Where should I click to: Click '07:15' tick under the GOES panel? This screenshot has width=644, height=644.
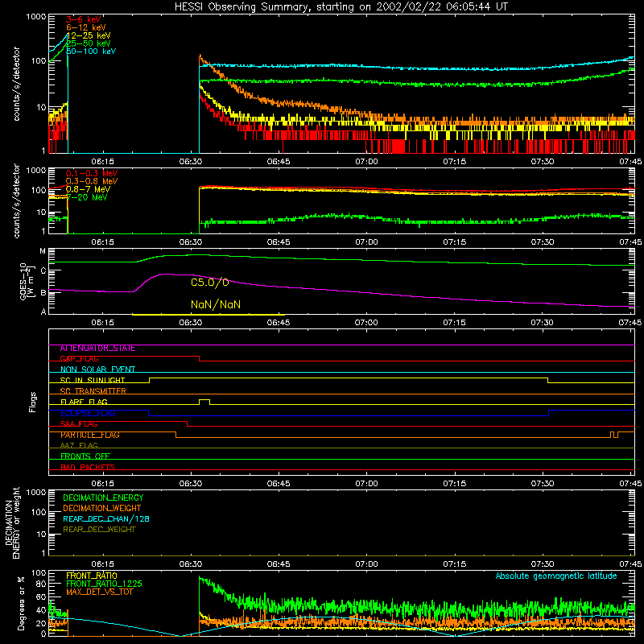pyautogui.click(x=454, y=323)
